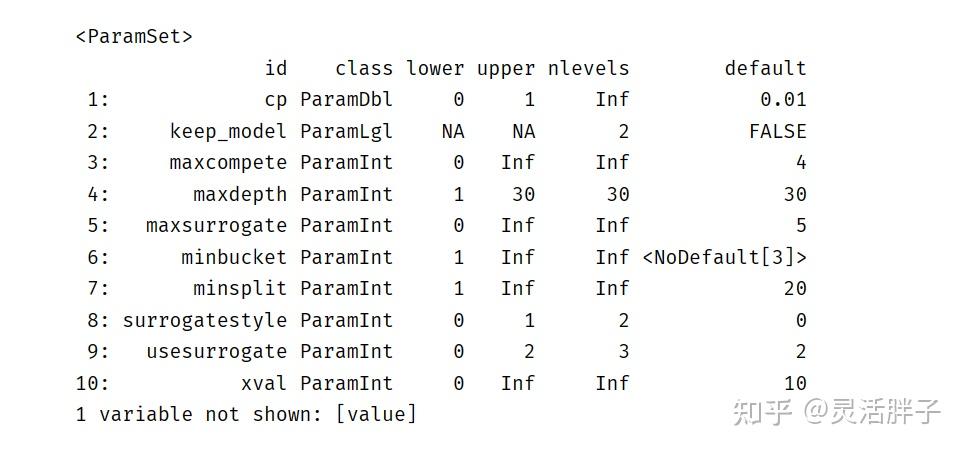Click the 'lower' column header

click(x=435, y=68)
